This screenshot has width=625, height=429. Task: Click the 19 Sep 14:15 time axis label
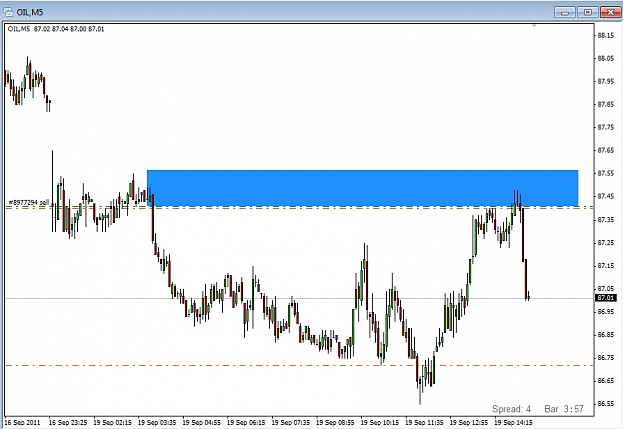(x=513, y=422)
